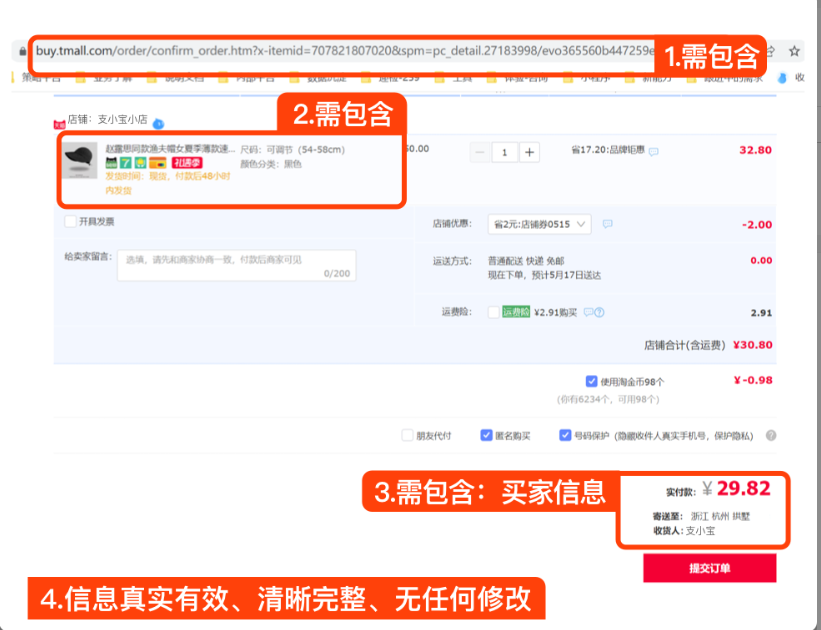Click the quantity field showing 1
Screen dimensions: 821x630
point(505,152)
